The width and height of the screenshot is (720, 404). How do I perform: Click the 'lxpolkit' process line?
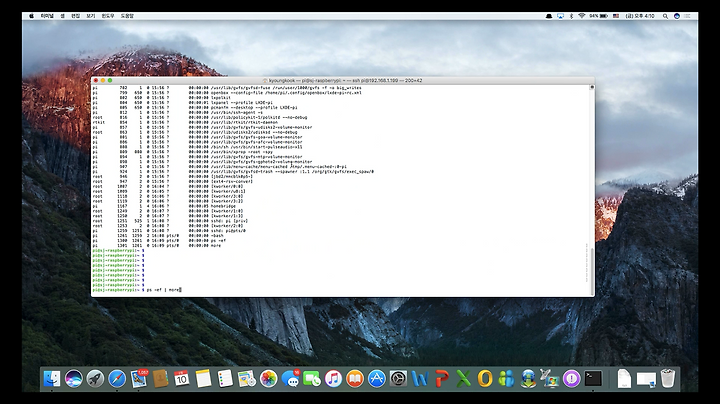tap(161, 98)
